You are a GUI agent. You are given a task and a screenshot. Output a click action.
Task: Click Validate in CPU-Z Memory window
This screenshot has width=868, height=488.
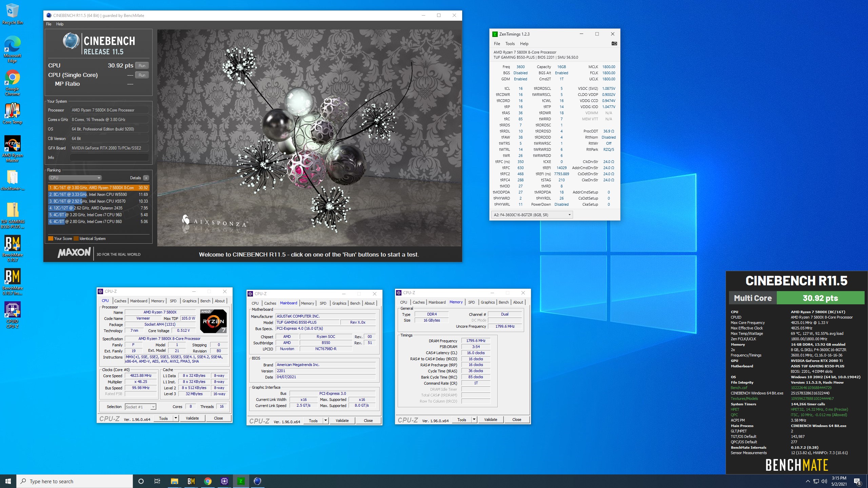(x=491, y=420)
